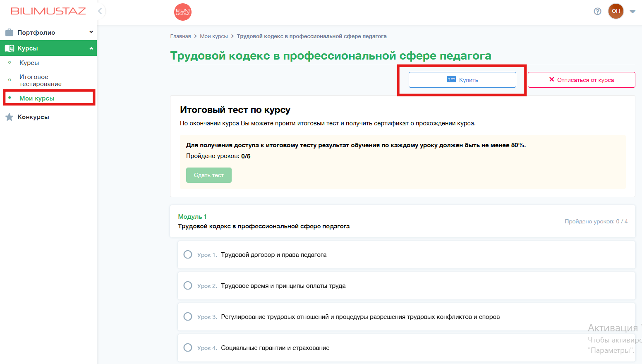The height and width of the screenshot is (364, 642).
Task: Open lesson Социальные гарантии и страхование
Action: click(x=275, y=348)
